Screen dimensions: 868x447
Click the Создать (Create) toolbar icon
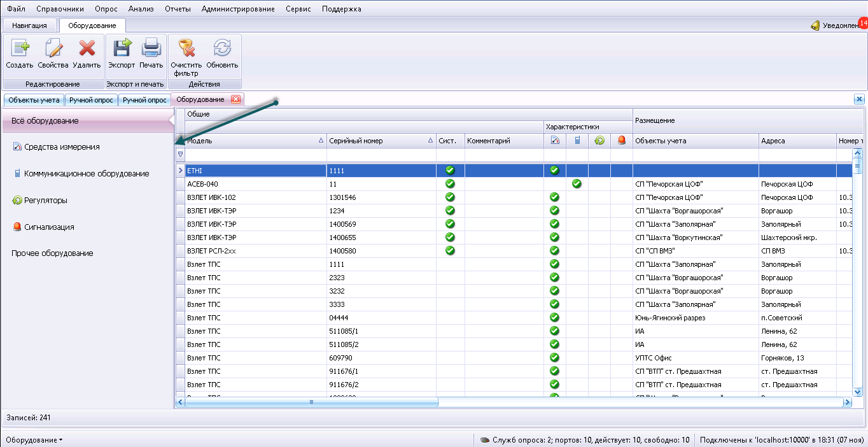click(x=20, y=48)
